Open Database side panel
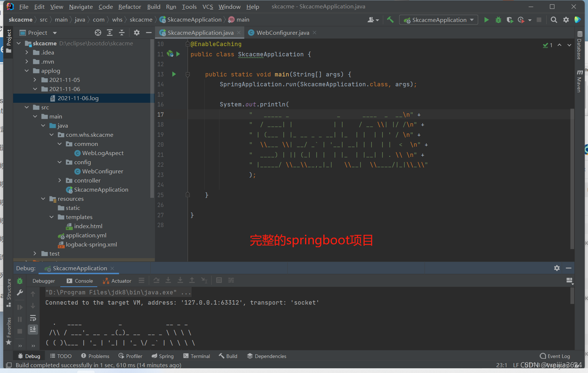The height and width of the screenshot is (373, 588). pyautogui.click(x=580, y=46)
